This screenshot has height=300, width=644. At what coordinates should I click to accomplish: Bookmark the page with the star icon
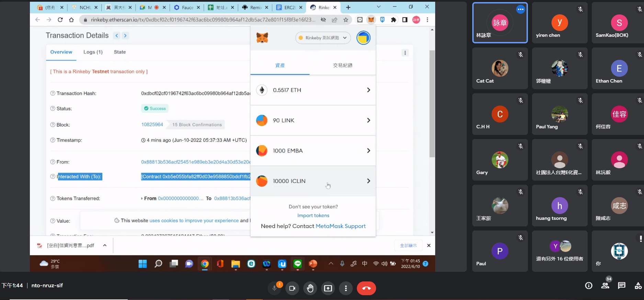346,20
